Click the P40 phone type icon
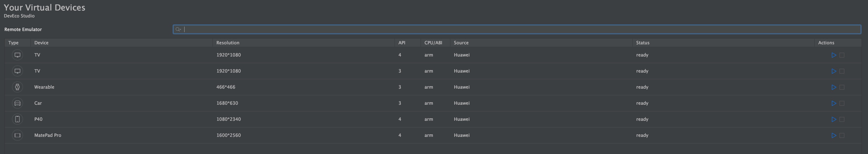Image resolution: width=868 pixels, height=154 pixels. [17, 119]
